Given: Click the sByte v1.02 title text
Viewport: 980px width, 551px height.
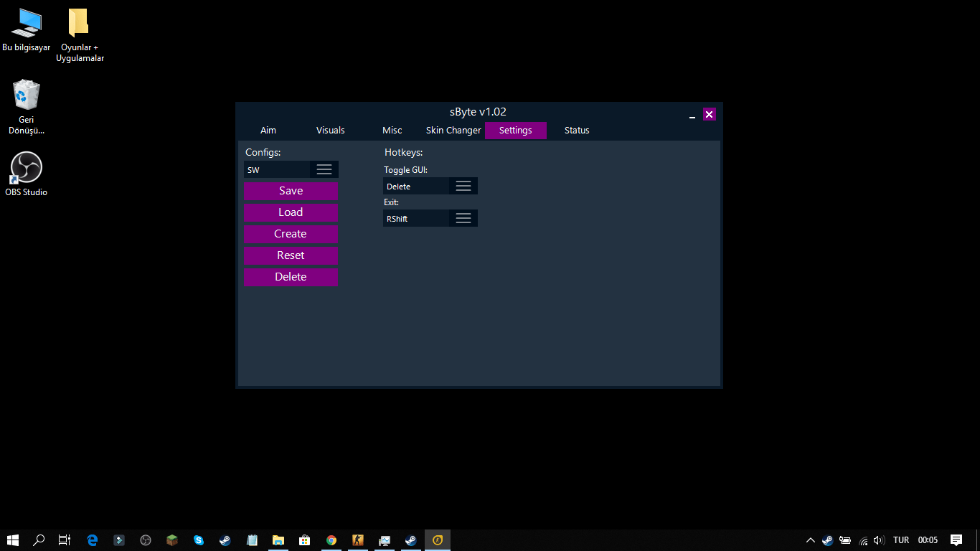Looking at the screenshot, I should click(x=478, y=112).
